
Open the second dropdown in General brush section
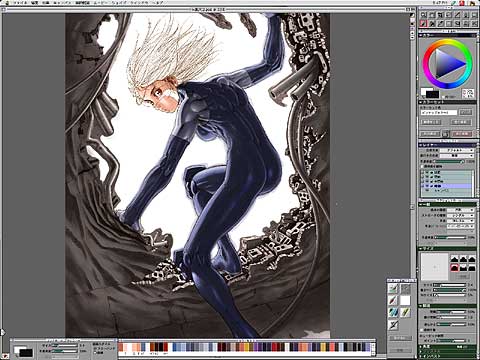click(x=460, y=215)
